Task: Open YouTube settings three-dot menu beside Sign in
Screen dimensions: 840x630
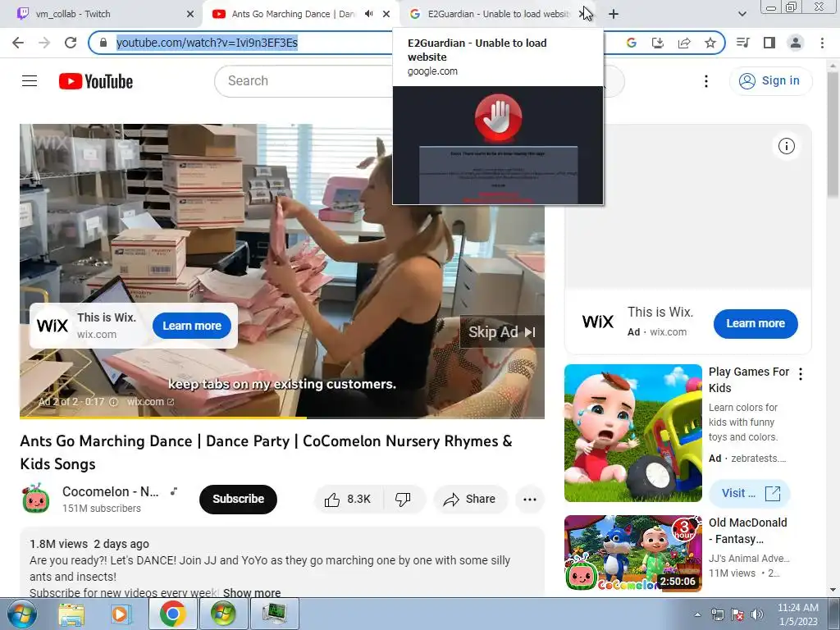Action: (706, 81)
